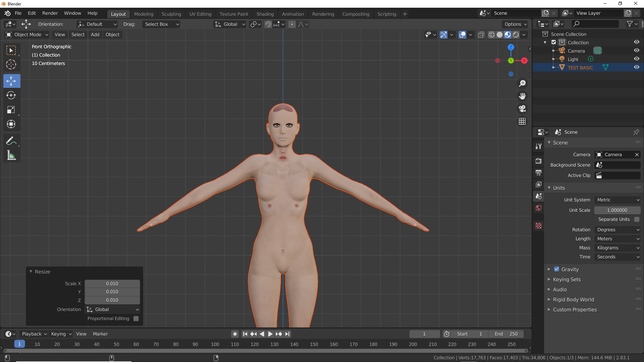This screenshot has width=644, height=362.
Task: Switch to wireframe viewport shading
Action: click(x=491, y=35)
